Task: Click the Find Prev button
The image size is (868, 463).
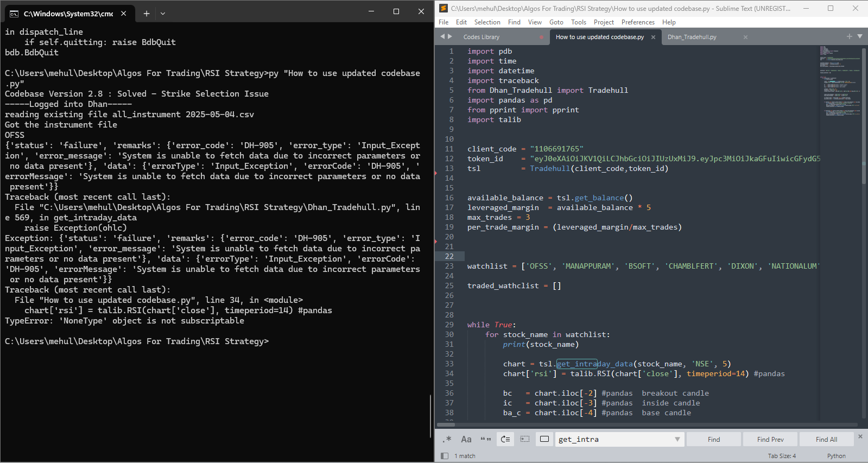Action: click(x=770, y=439)
